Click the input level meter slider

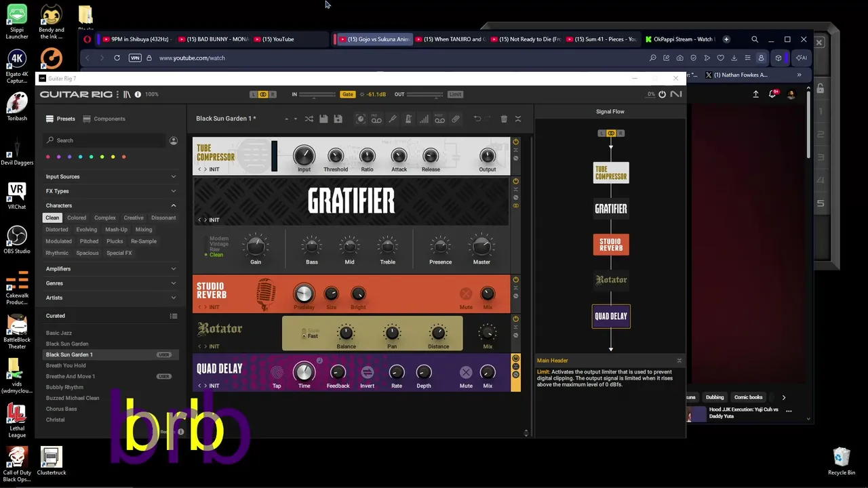click(317, 94)
